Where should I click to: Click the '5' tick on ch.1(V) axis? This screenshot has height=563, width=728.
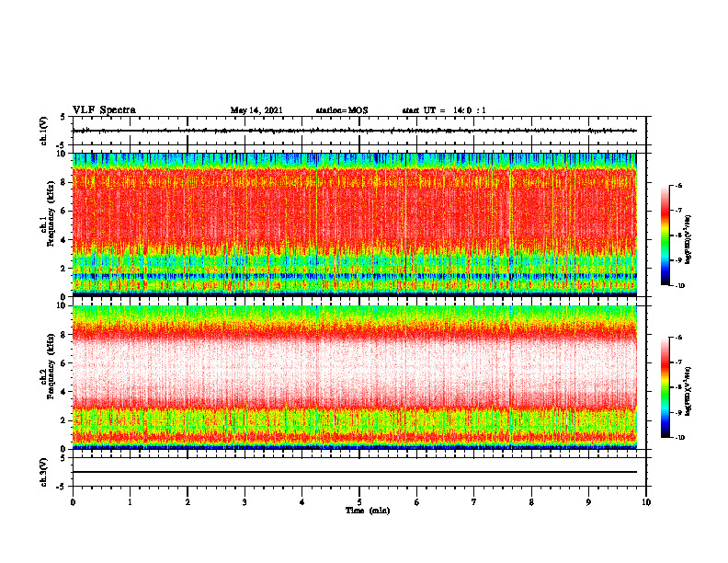[x=64, y=118]
